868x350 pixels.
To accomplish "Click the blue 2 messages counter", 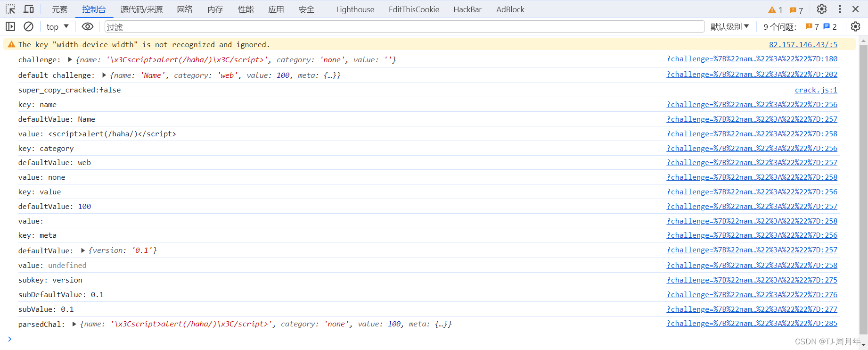I will tap(830, 27).
